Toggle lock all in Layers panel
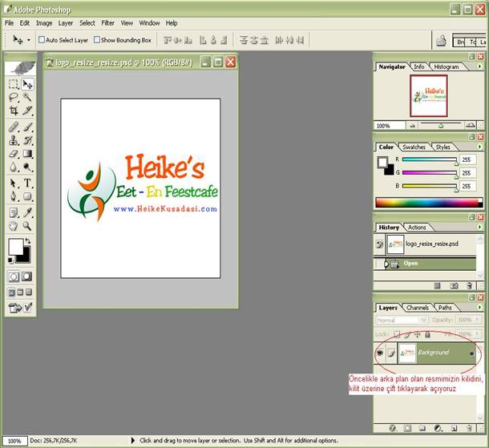Viewport: 489px width, 448px height. coord(428,334)
